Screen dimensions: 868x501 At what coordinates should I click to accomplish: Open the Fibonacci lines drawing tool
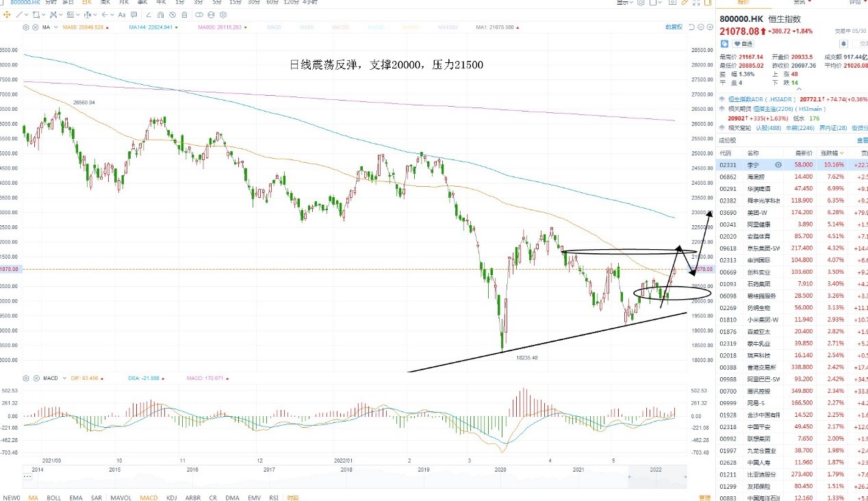pos(71,14)
